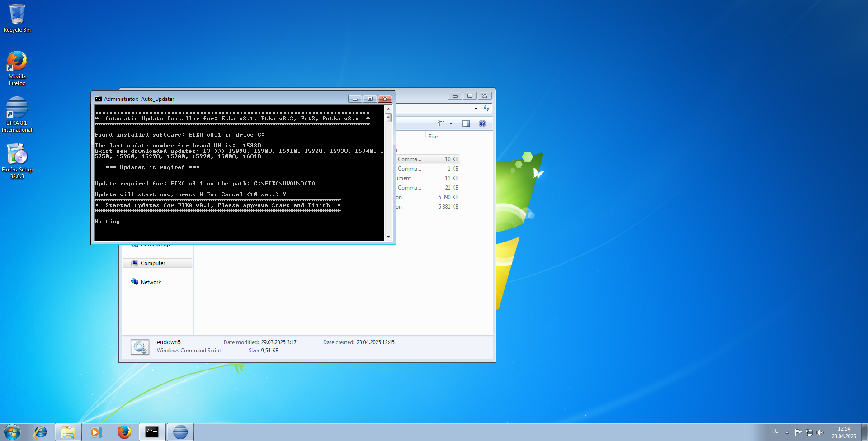Select the file row sized 11 KB
868x441 pixels.
(428, 178)
